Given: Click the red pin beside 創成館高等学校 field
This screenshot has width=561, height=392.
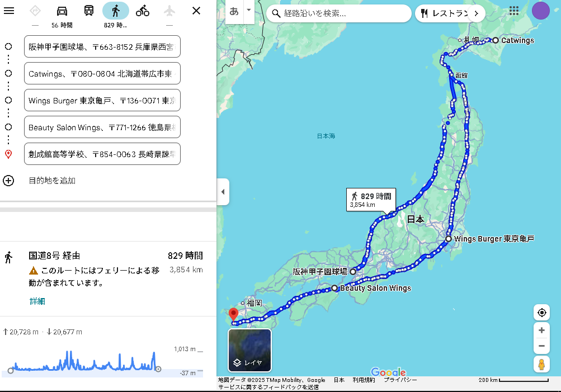Looking at the screenshot, I should click(x=8, y=154).
